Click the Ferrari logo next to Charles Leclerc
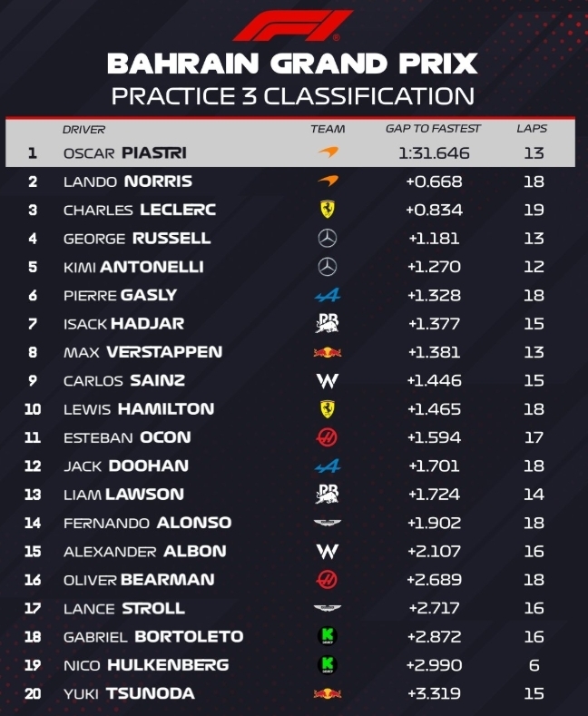This screenshot has width=588, height=716. point(328,210)
